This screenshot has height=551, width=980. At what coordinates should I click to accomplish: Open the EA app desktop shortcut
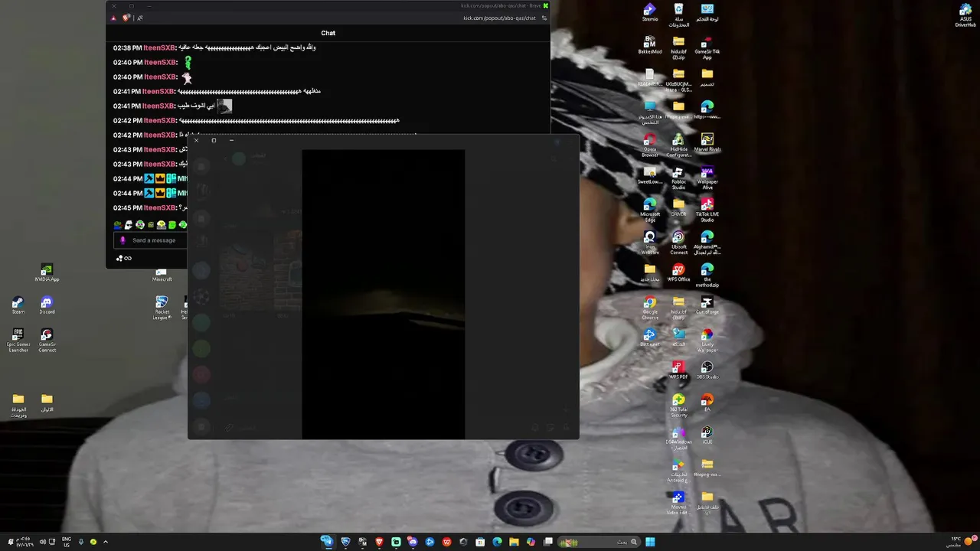tap(707, 403)
